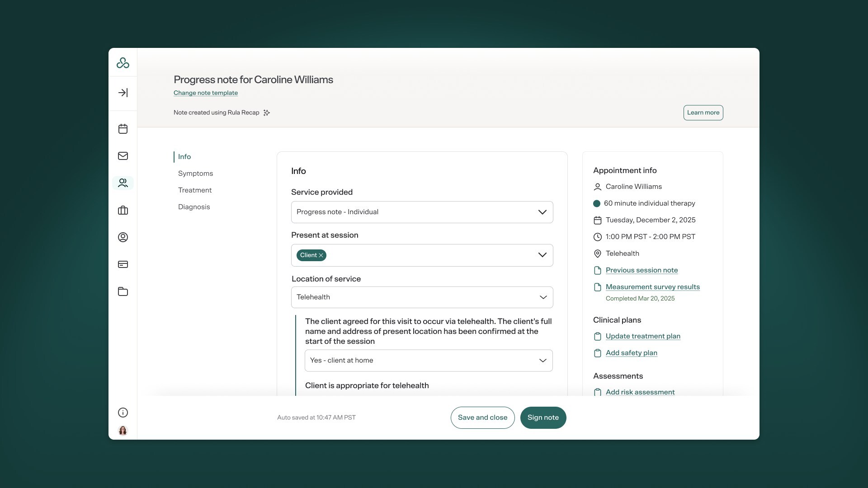Open user avatar profile menu
This screenshot has height=488, width=868.
pyautogui.click(x=123, y=431)
